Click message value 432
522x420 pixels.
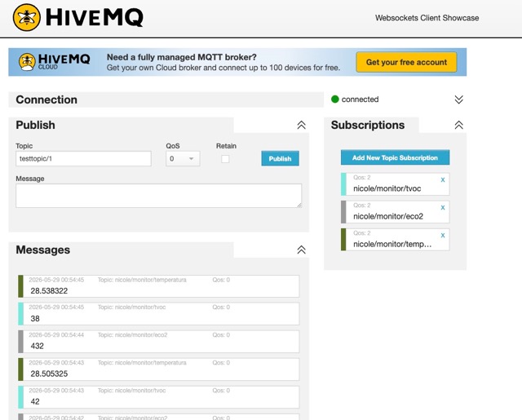click(37, 346)
